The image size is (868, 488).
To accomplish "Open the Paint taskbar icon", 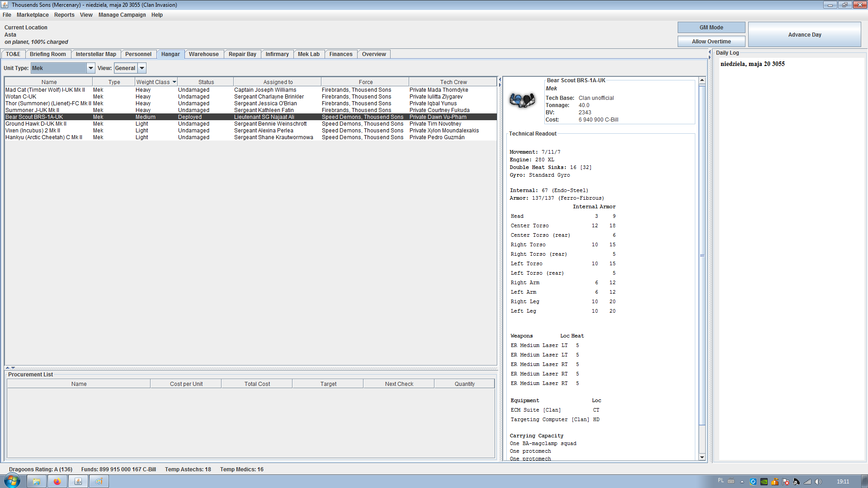I will (x=99, y=481).
